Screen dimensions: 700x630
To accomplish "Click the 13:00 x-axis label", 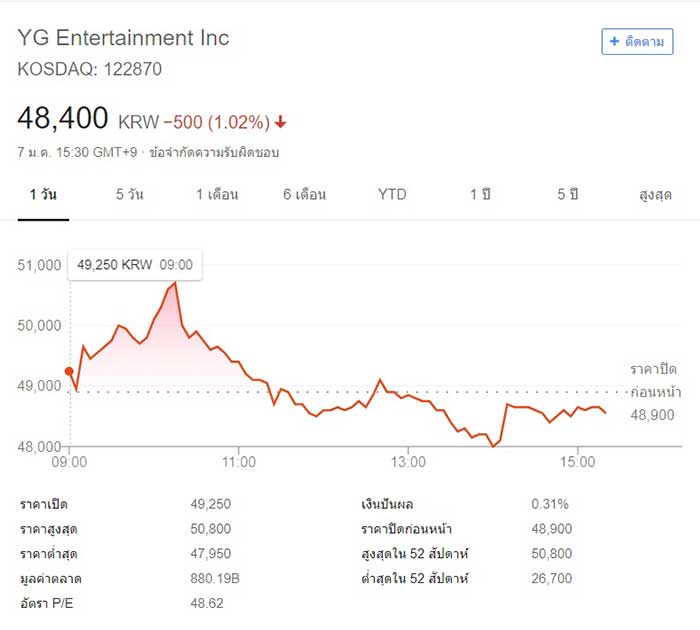I will coord(408,462).
